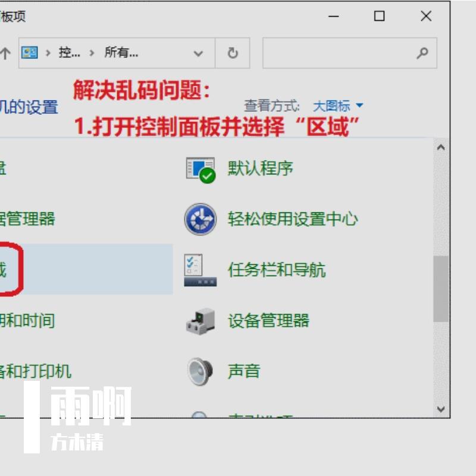Open the 管理器 item in left column
The image size is (476, 476).
point(27,219)
